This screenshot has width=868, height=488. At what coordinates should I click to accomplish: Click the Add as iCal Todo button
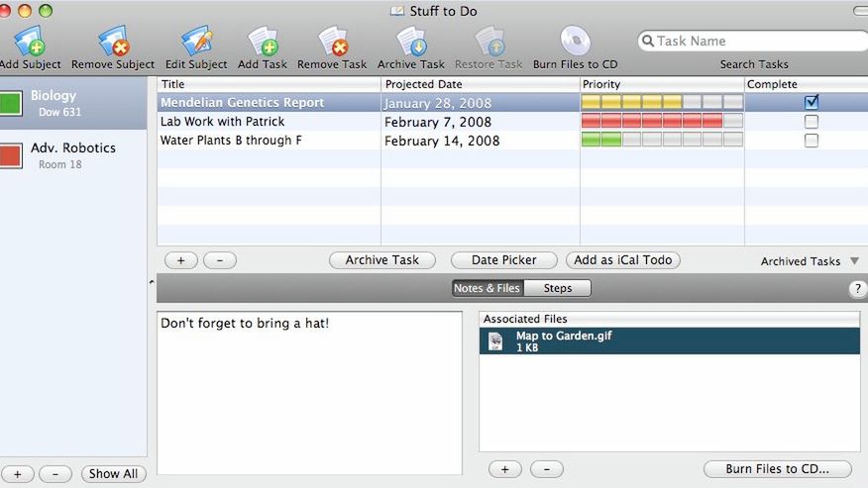click(622, 260)
